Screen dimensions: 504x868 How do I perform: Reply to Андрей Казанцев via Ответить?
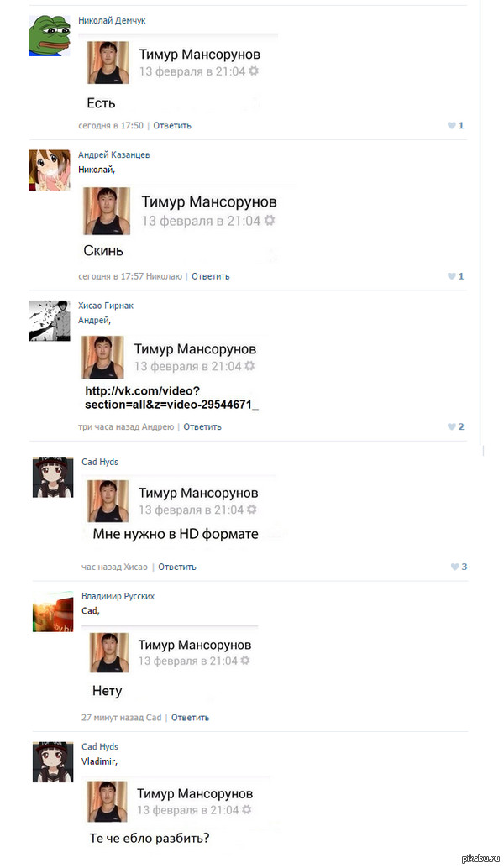pyautogui.click(x=211, y=276)
